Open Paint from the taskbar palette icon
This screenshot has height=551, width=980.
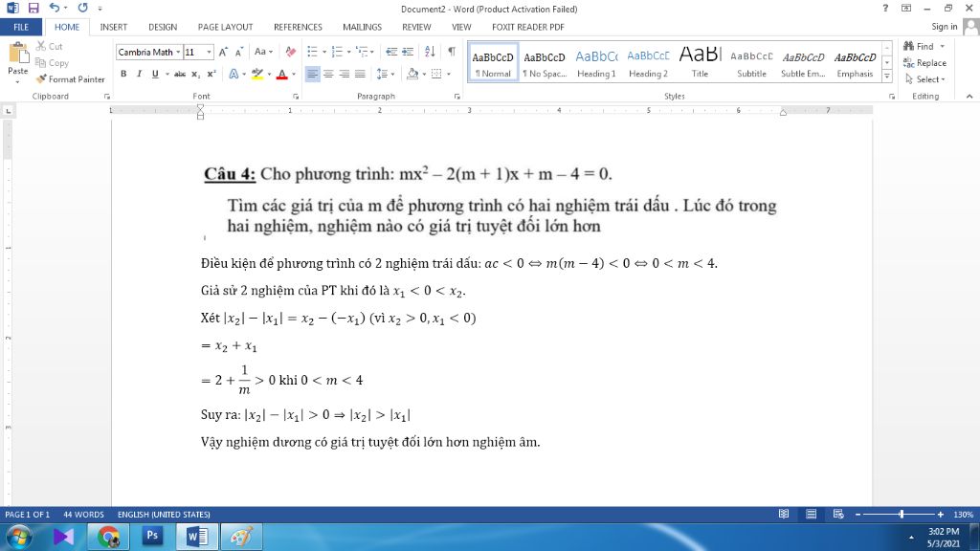(x=241, y=537)
